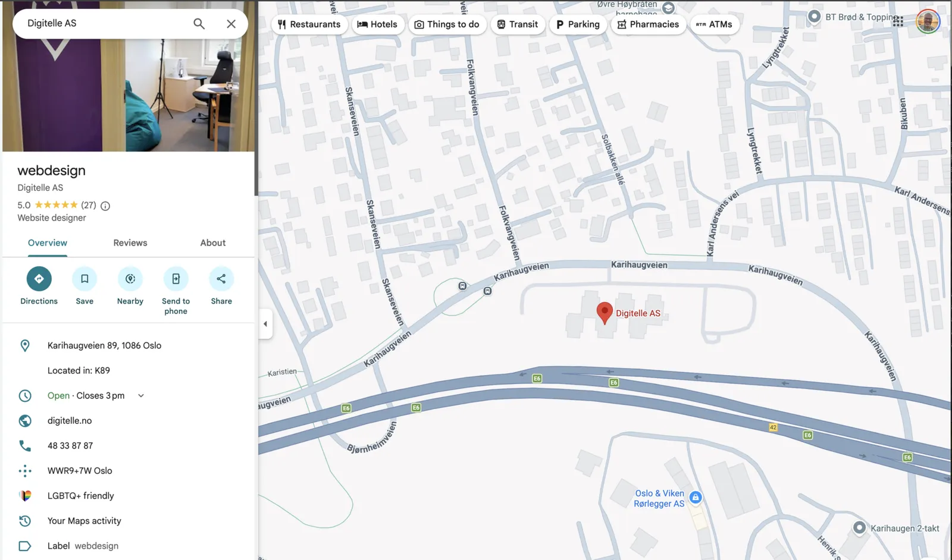This screenshot has width=952, height=560.
Task: Share this place icon
Action: coord(221,279)
